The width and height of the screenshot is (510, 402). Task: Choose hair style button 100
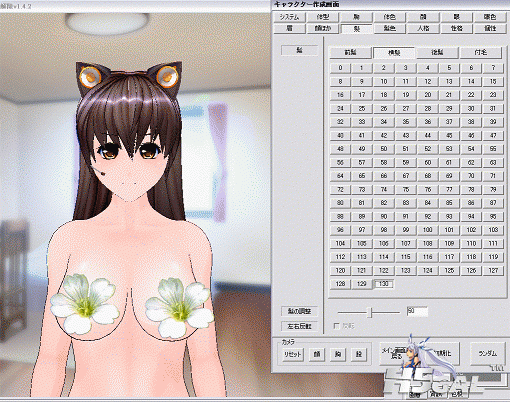427,230
